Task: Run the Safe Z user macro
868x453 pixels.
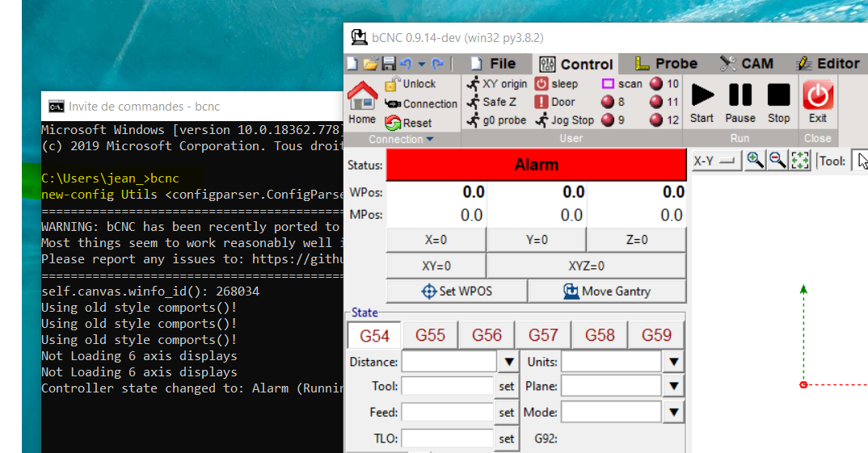Action: pos(491,102)
